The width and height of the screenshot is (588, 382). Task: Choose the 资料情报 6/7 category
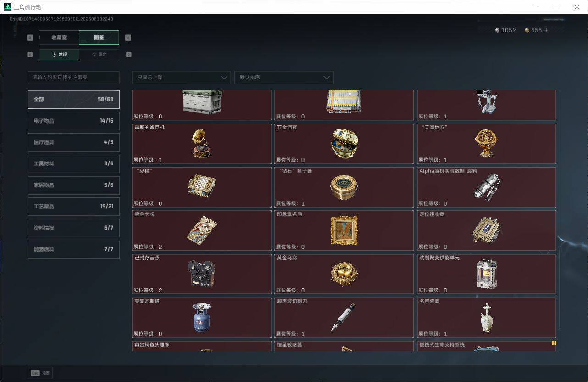click(x=73, y=228)
